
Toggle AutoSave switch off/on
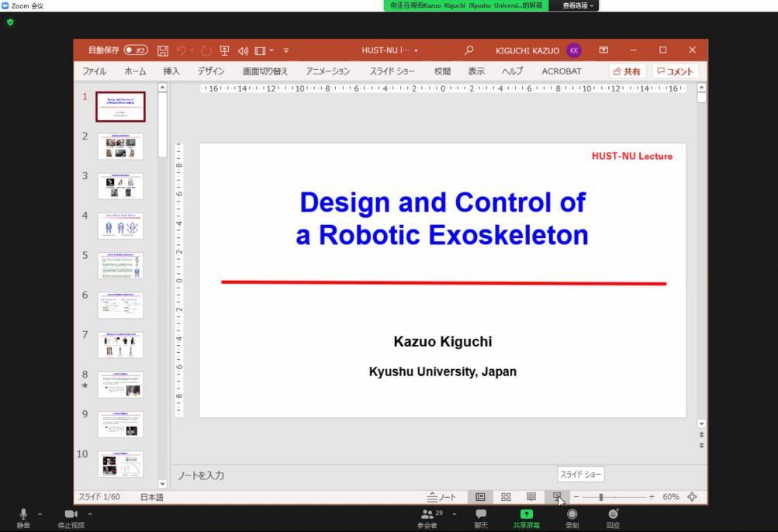136,50
